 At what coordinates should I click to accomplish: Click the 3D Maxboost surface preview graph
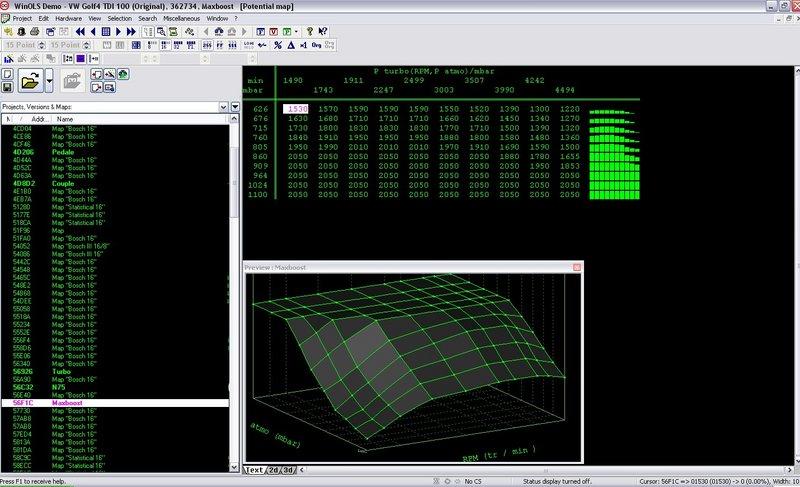point(412,366)
